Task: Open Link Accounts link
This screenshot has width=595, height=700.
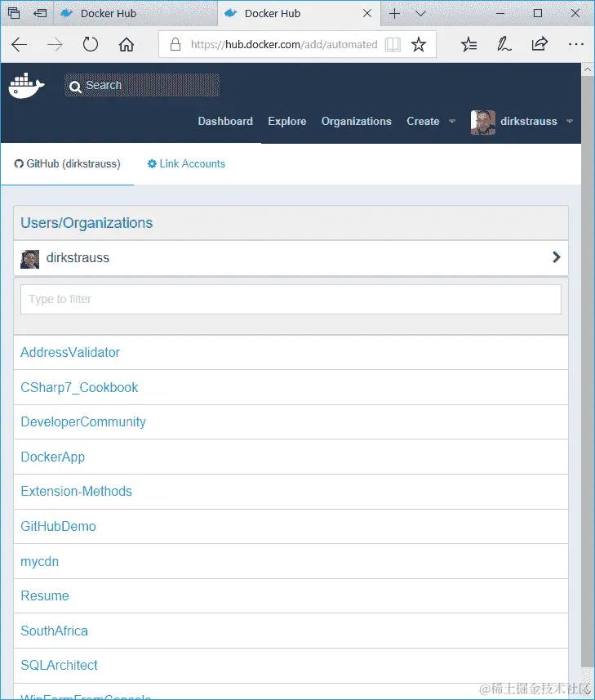Action: coord(193,164)
